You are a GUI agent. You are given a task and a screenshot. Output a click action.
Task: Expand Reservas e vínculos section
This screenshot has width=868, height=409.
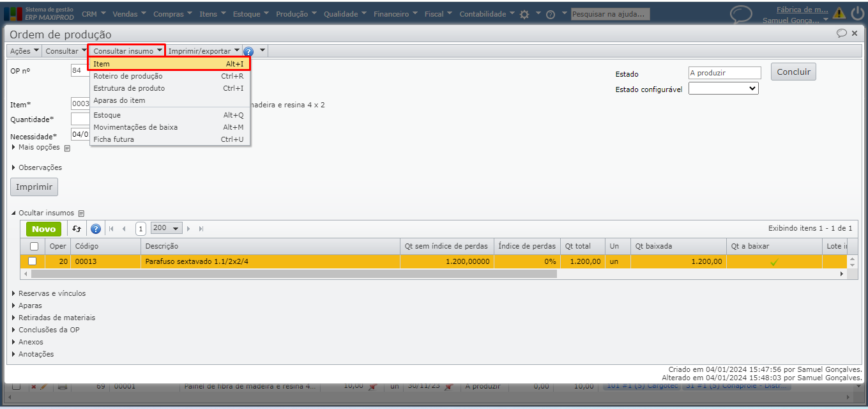pyautogui.click(x=49, y=293)
